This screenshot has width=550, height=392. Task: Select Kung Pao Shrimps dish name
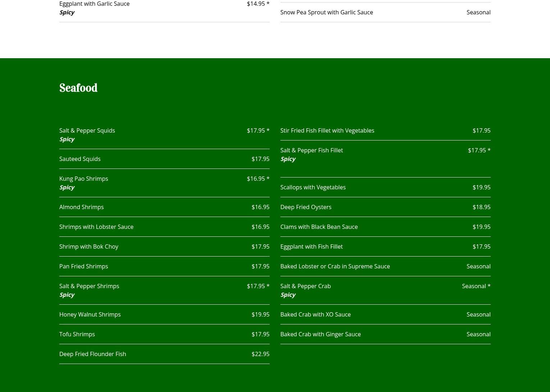tap(83, 179)
